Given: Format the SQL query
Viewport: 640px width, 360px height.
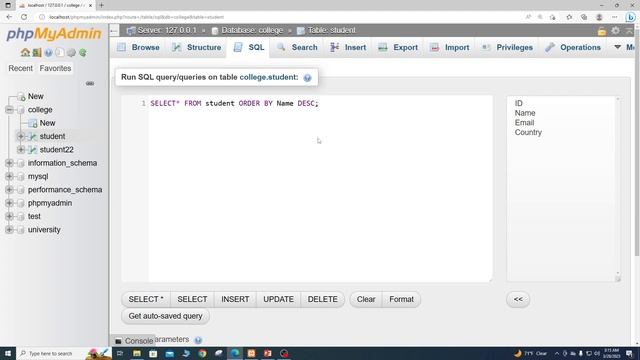Looking at the screenshot, I should [x=401, y=300].
